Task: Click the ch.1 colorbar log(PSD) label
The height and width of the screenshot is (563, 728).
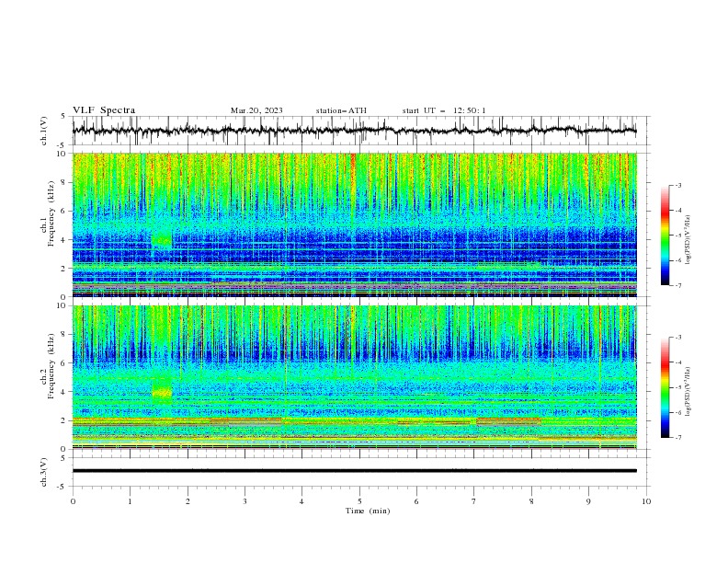Action: [x=688, y=240]
